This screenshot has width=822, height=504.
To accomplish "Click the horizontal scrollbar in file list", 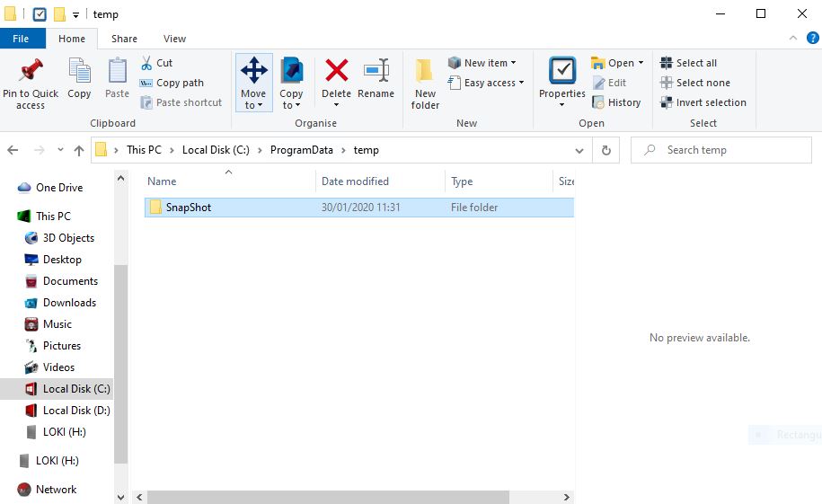I will point(328,496).
